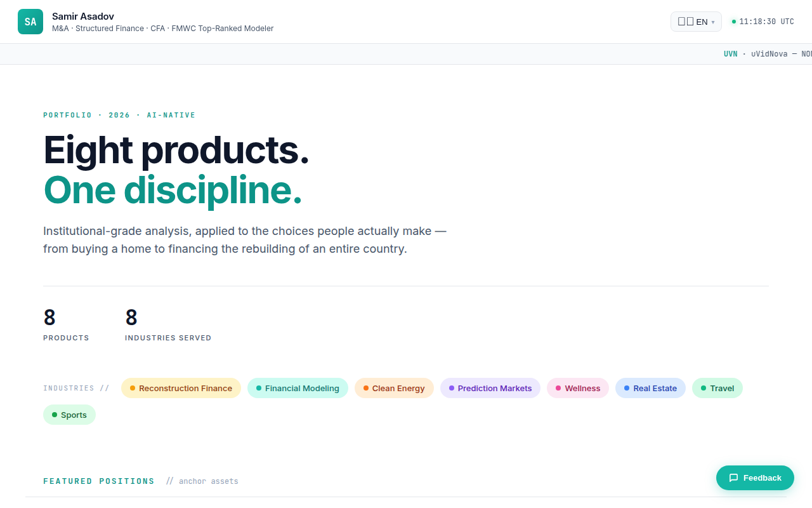
Task: Click the Featured Positions heading
Action: coord(99,481)
